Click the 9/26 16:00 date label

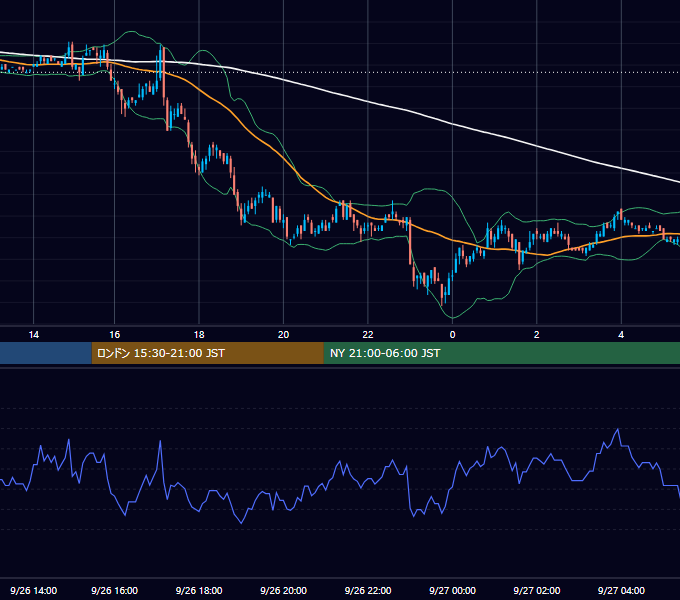pyautogui.click(x=114, y=590)
